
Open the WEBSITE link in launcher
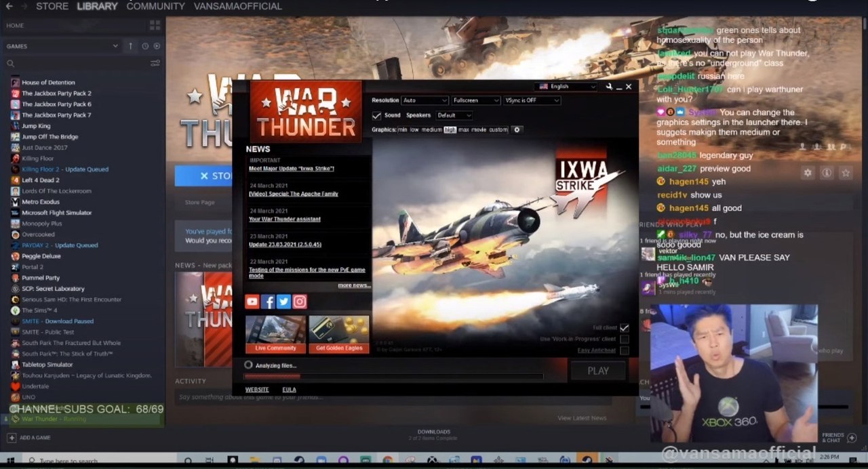tap(257, 390)
